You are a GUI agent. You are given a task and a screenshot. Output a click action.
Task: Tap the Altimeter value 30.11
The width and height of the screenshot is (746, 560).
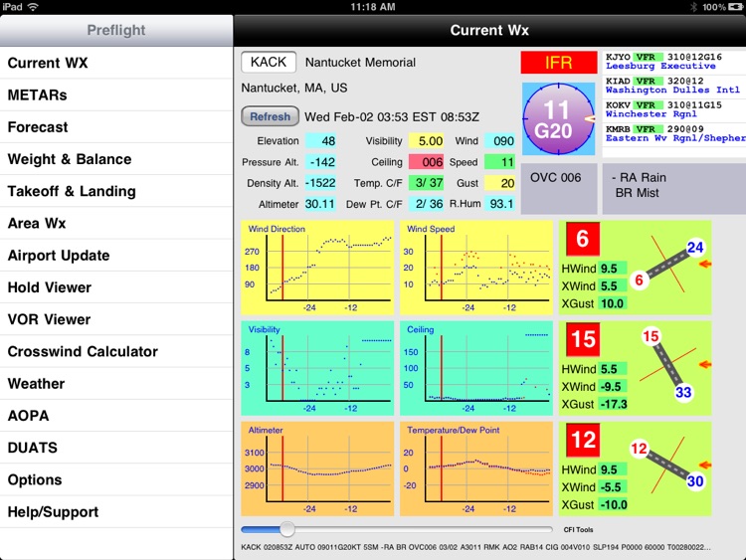tap(320, 204)
